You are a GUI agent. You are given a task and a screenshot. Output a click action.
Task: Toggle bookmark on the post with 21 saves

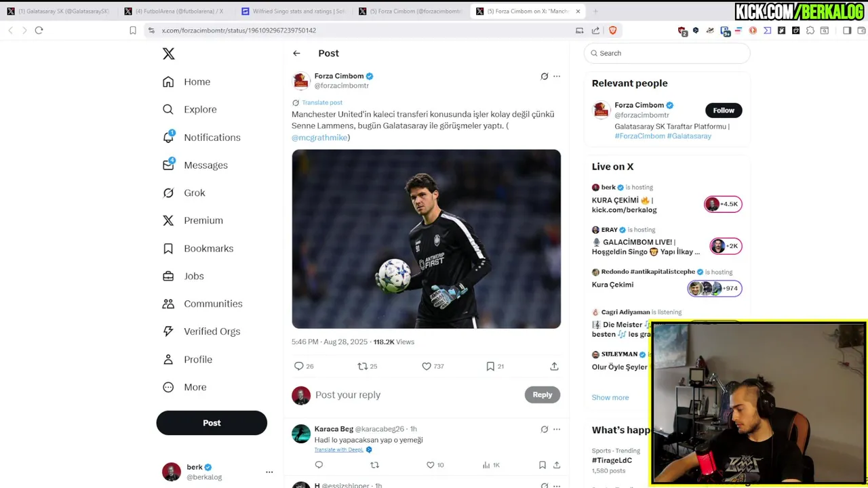coord(495,366)
